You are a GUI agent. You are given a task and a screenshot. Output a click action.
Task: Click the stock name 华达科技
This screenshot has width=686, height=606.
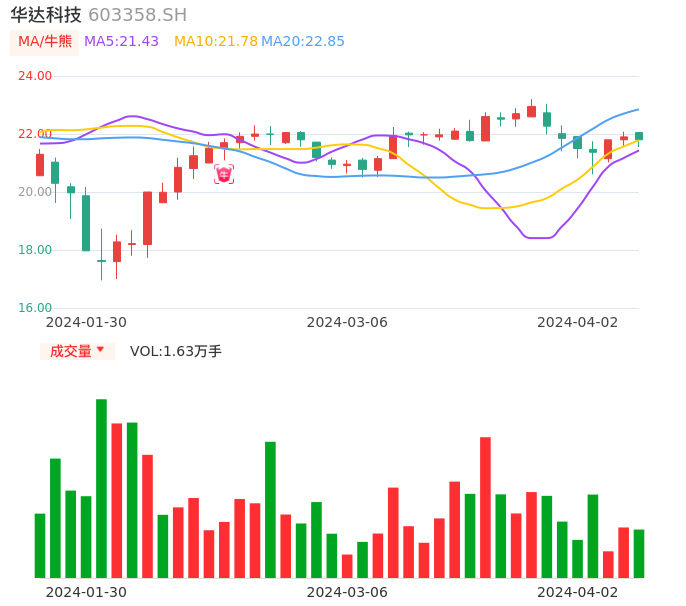pos(46,15)
